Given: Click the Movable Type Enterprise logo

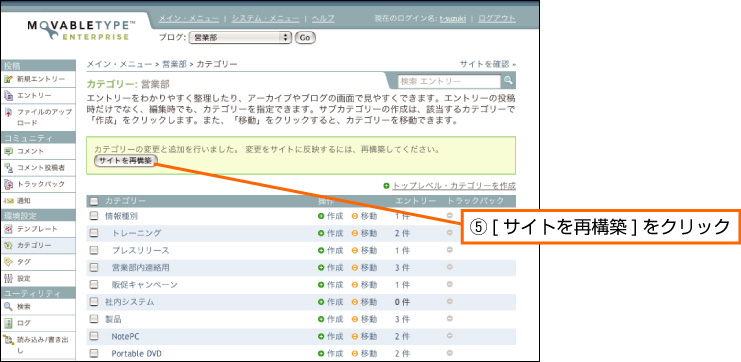Looking at the screenshot, I should pos(81,30).
